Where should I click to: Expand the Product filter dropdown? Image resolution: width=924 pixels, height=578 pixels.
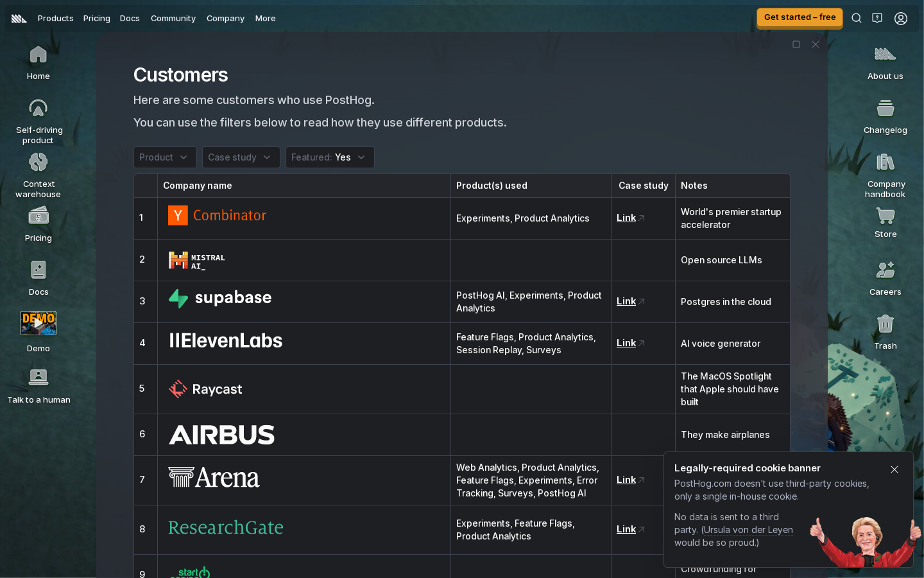[x=165, y=157]
